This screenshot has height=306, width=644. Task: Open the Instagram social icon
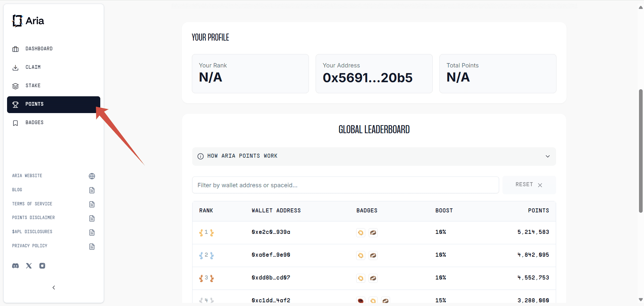pyautogui.click(x=42, y=266)
